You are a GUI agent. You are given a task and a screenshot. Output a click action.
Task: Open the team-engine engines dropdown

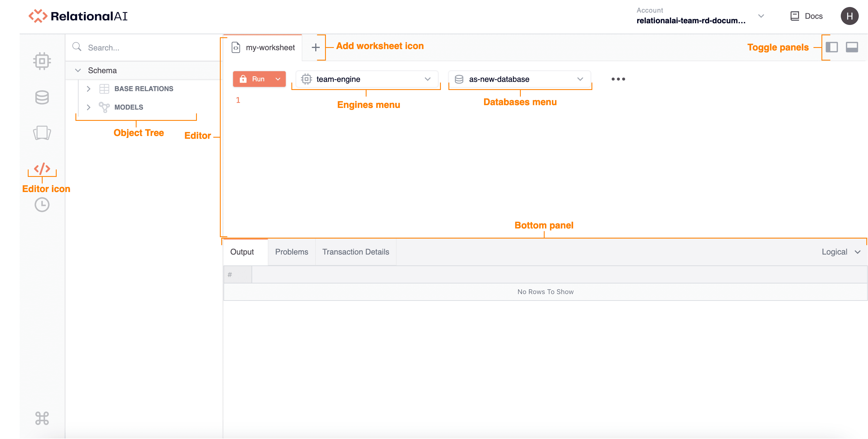click(366, 79)
